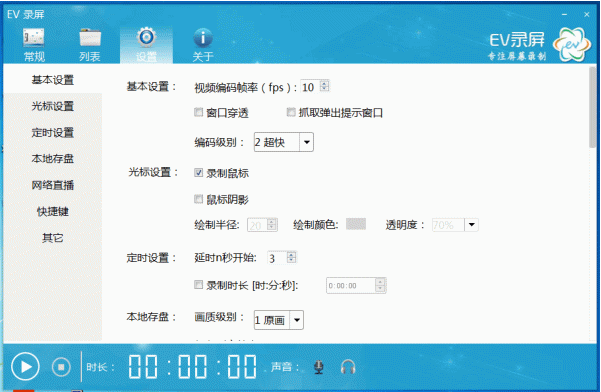
Task: Toggle the headphones system audio icon
Action: (348, 367)
